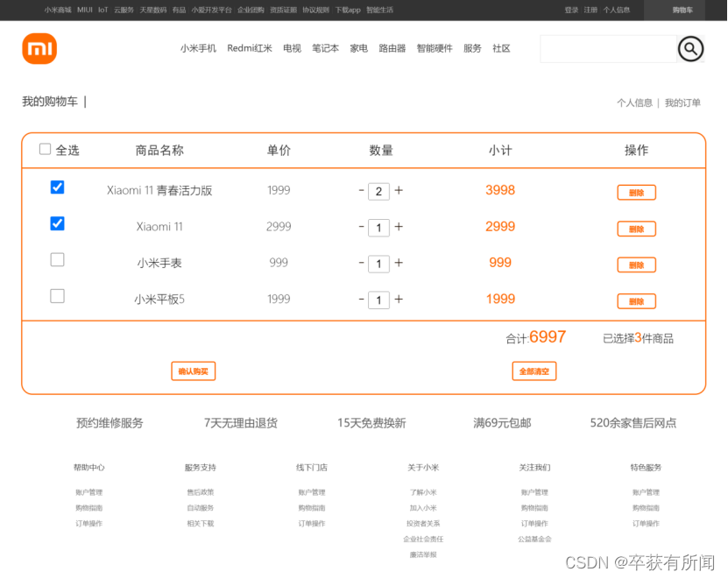The width and height of the screenshot is (728, 579).
Task: Click the 全部清空 button
Action: 534,371
